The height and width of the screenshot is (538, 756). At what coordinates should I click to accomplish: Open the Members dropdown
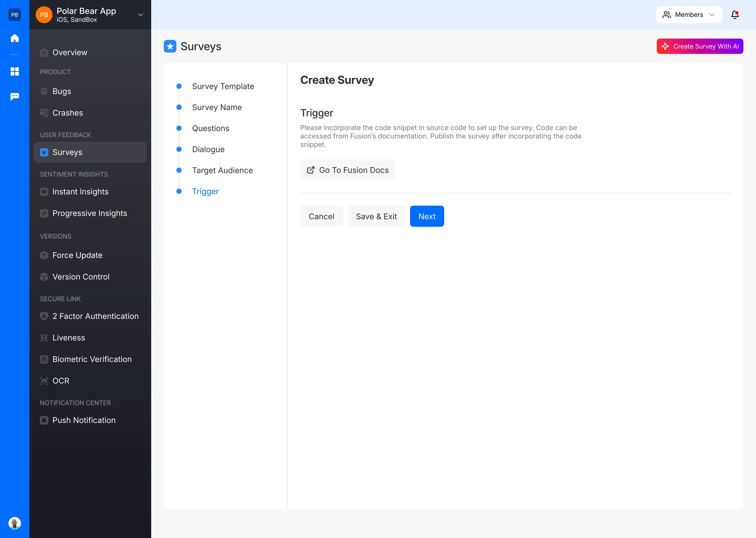point(689,14)
